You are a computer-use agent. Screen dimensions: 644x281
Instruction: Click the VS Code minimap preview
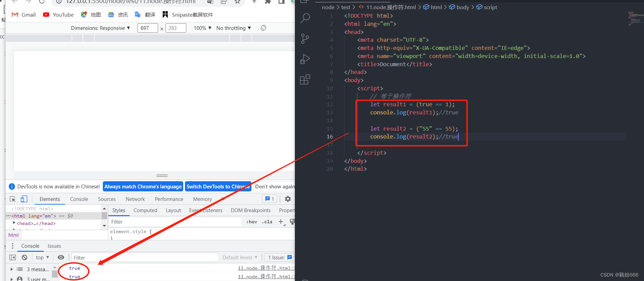[x=635, y=18]
